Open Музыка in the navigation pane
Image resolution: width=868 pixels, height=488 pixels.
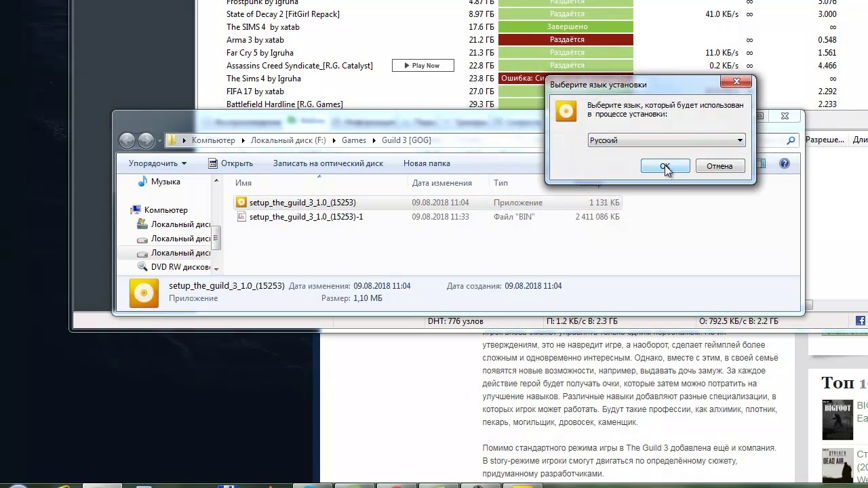click(165, 182)
